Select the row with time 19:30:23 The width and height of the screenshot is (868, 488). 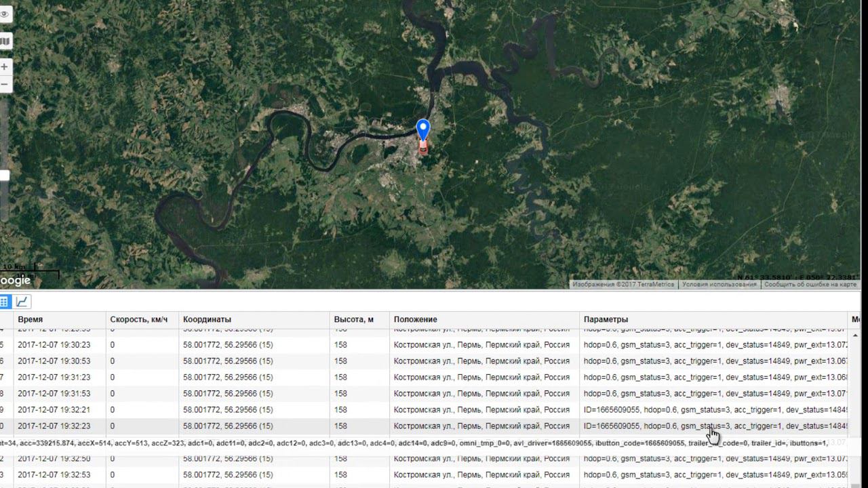54,345
